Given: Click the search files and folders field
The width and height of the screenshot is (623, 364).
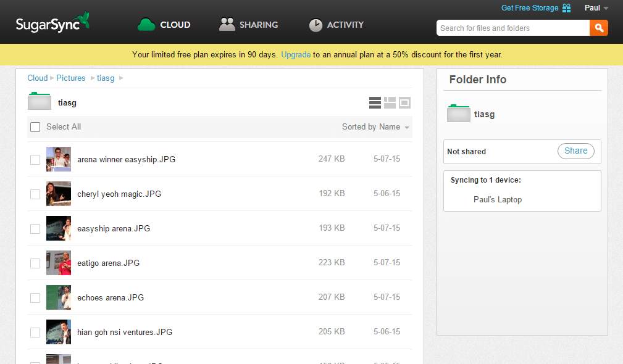Looking at the screenshot, I should (513, 28).
